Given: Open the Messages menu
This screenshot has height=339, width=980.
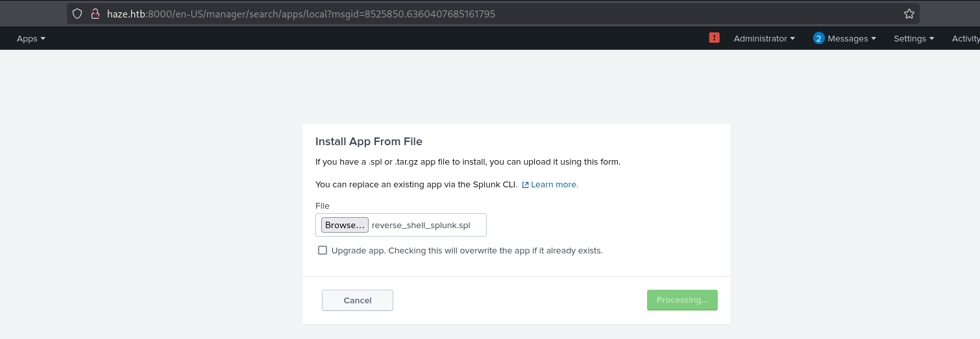Looking at the screenshot, I should [x=851, y=38].
